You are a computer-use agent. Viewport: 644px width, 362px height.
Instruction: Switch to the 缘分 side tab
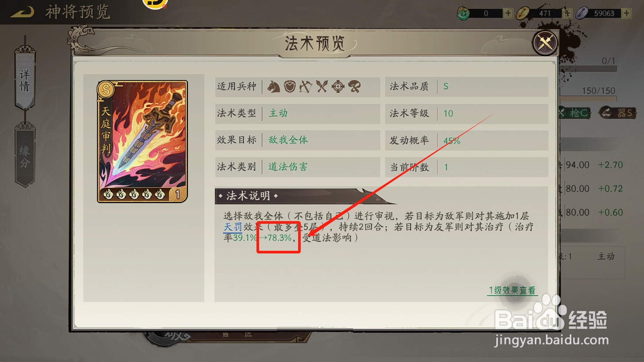pos(25,156)
